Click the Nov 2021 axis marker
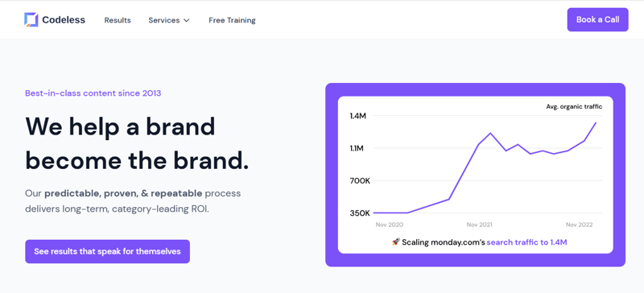 tap(479, 225)
